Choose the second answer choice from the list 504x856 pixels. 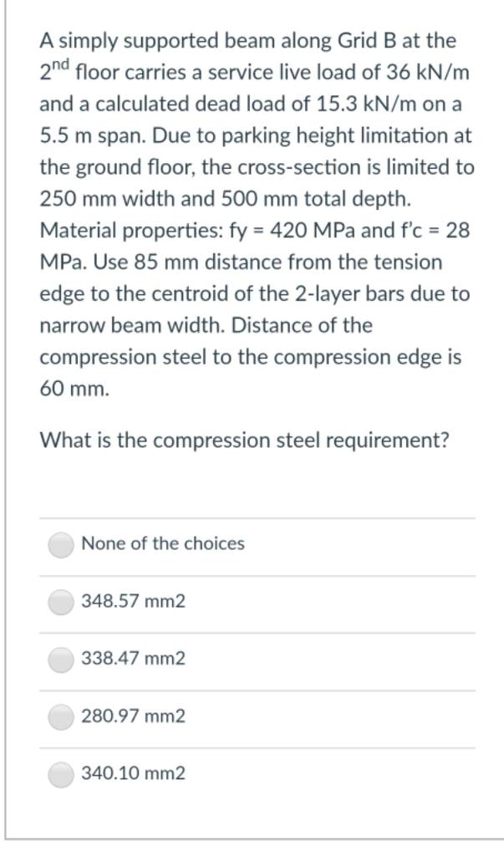click(x=132, y=600)
